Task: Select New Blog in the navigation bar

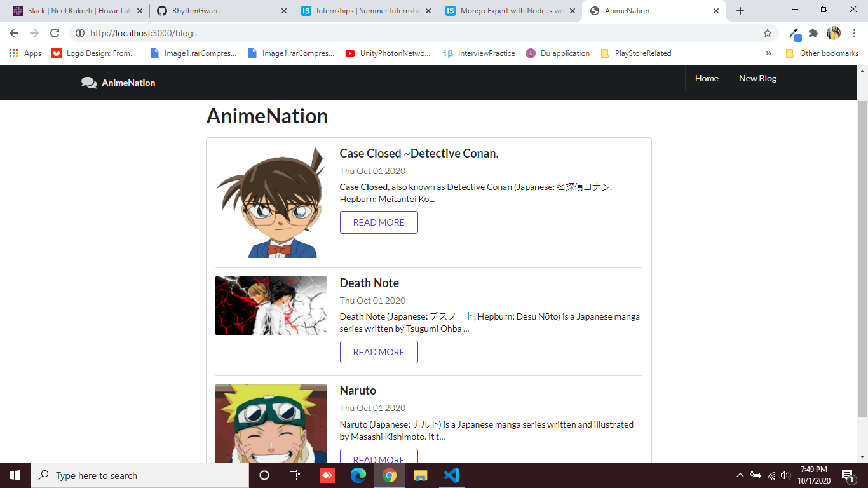Action: [757, 78]
